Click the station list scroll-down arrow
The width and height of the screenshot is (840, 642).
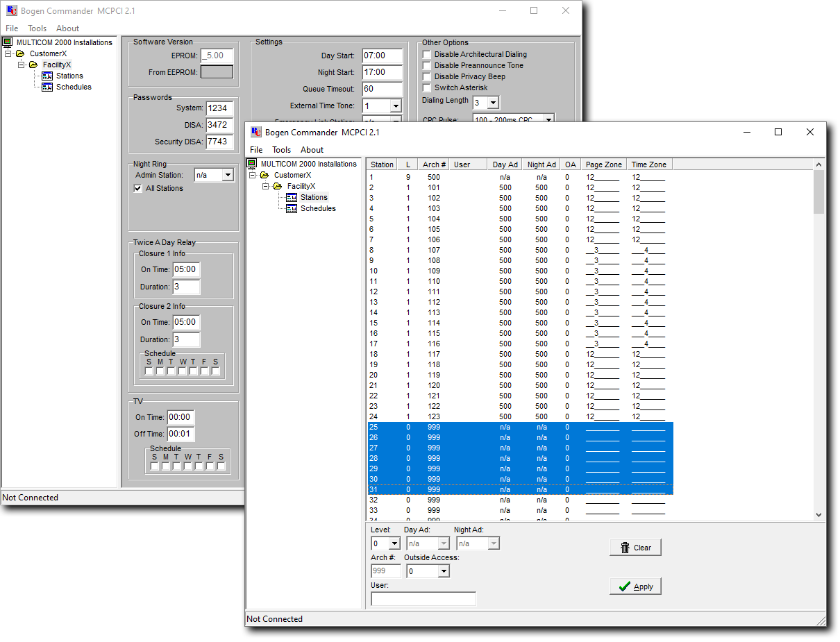point(818,515)
